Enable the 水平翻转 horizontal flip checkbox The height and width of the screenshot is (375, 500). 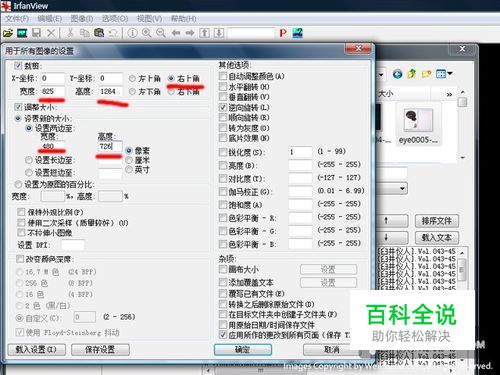223,87
